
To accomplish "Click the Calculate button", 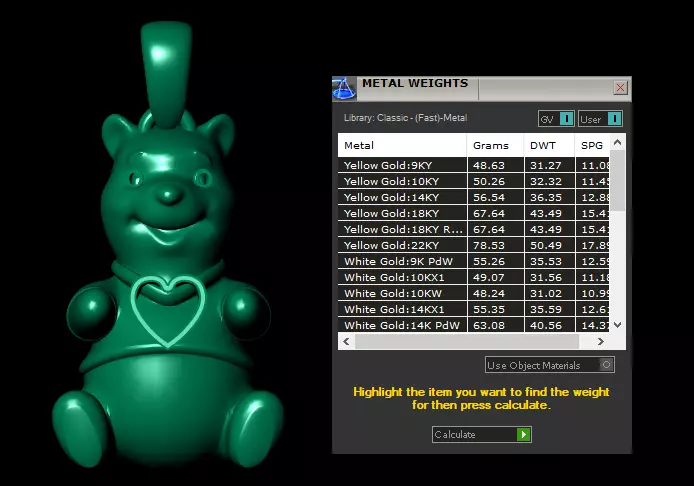I will 482,434.
